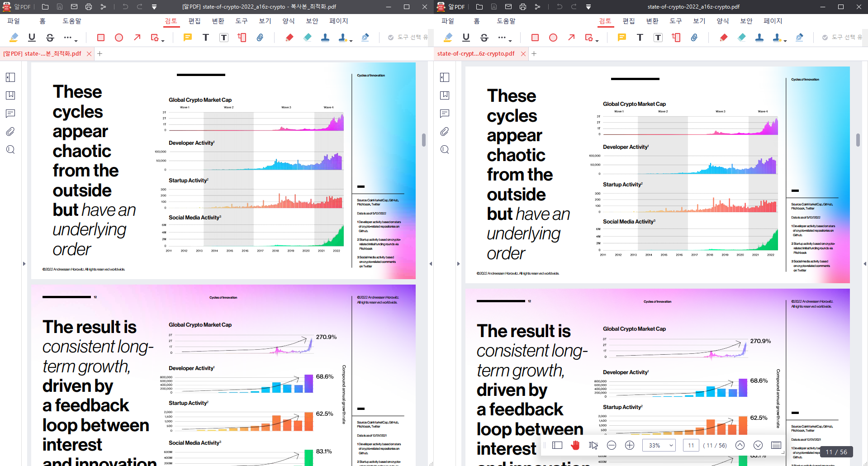The image size is (868, 466).
Task: Choose the arrow drawing tool in left window
Action: (137, 38)
